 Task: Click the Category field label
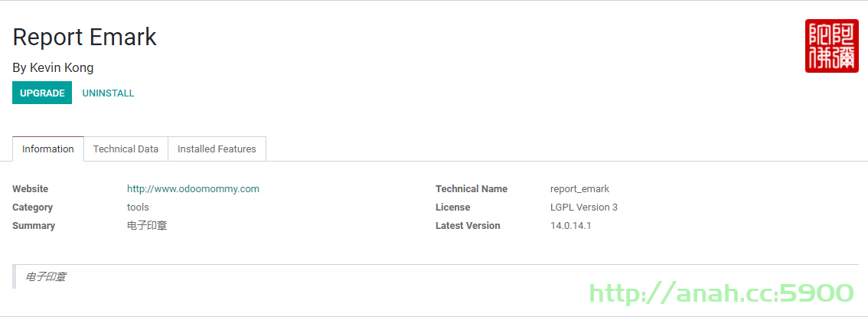tap(33, 208)
